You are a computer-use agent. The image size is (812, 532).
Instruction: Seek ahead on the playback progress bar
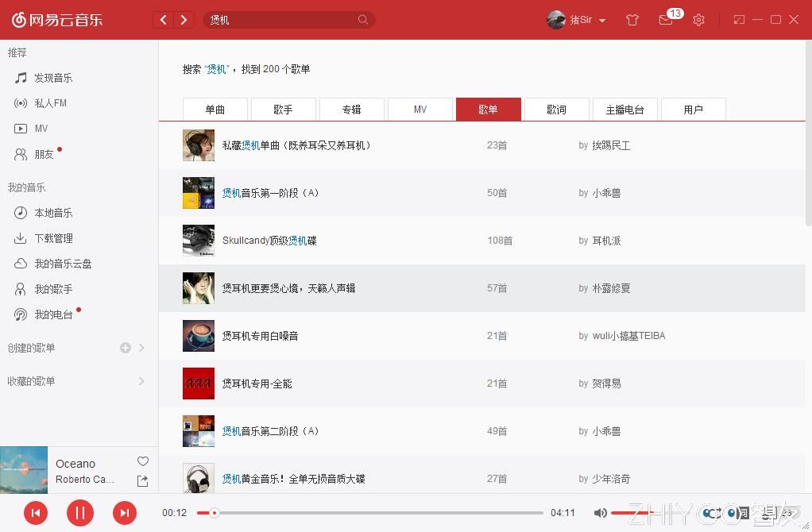(358, 513)
